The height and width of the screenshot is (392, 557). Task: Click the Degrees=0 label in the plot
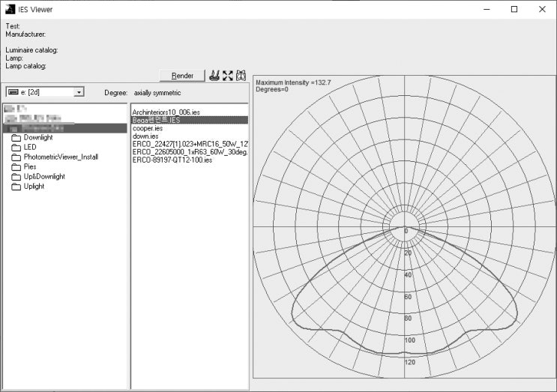pyautogui.click(x=271, y=89)
